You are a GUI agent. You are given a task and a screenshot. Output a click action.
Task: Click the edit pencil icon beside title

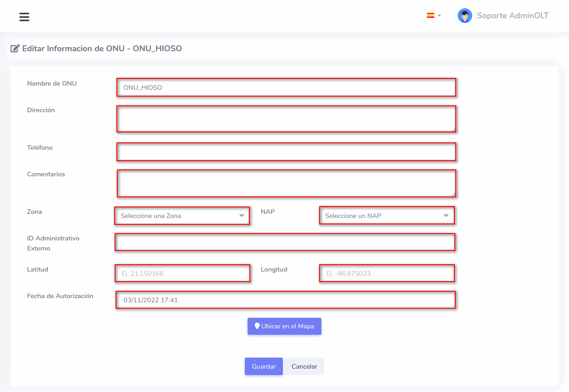pyautogui.click(x=15, y=49)
